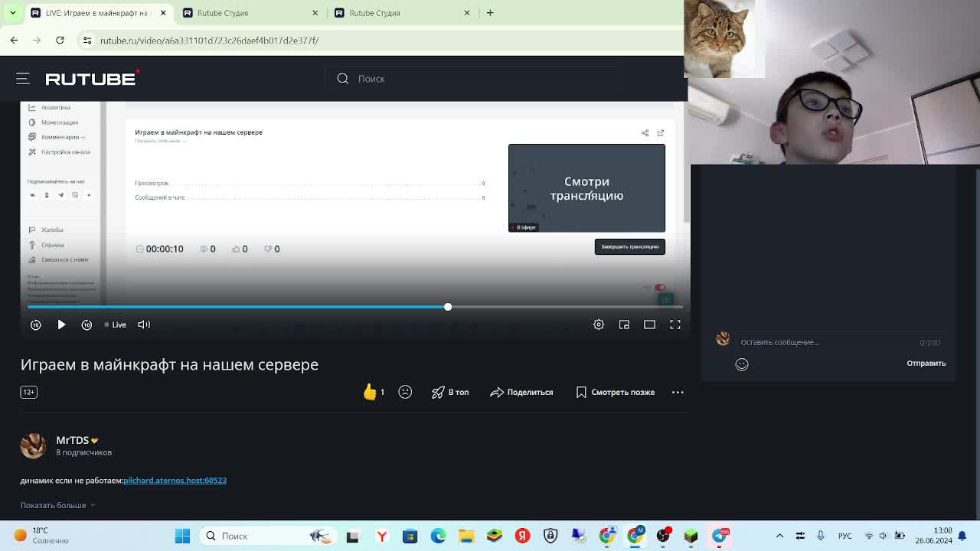Open the Rutube hamburger menu
The image size is (980, 551).
tap(23, 78)
